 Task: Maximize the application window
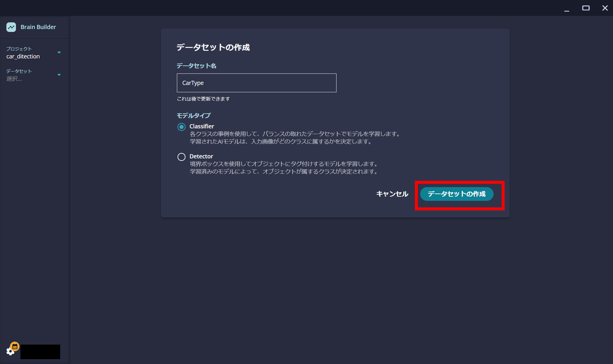click(x=586, y=8)
